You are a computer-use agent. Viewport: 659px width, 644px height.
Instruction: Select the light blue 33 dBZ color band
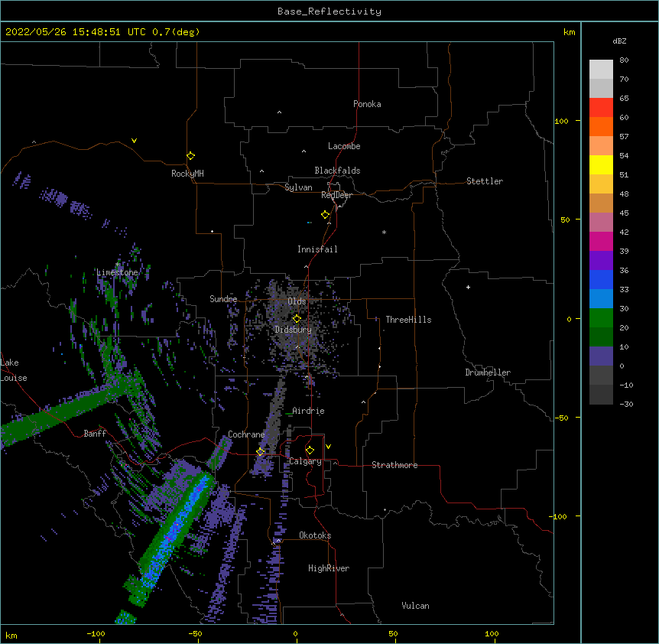[601, 299]
